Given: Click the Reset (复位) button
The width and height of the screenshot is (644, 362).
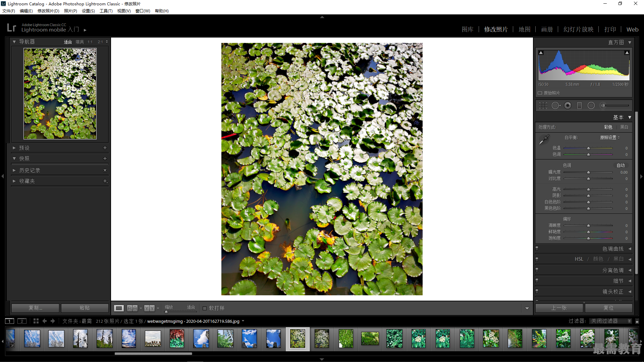Looking at the screenshot, I should [608, 308].
